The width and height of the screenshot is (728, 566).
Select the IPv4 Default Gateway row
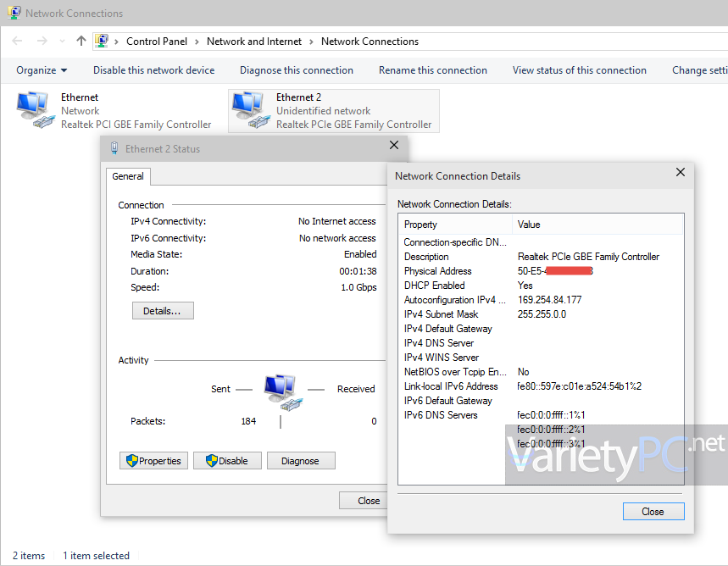click(541, 329)
